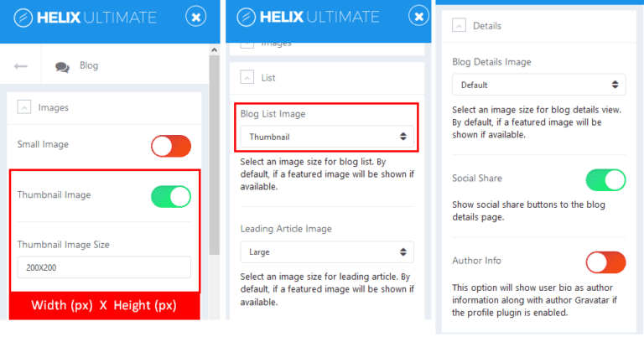
Task: Click the 'Show social share buttons' description
Action: pyautogui.click(x=528, y=210)
